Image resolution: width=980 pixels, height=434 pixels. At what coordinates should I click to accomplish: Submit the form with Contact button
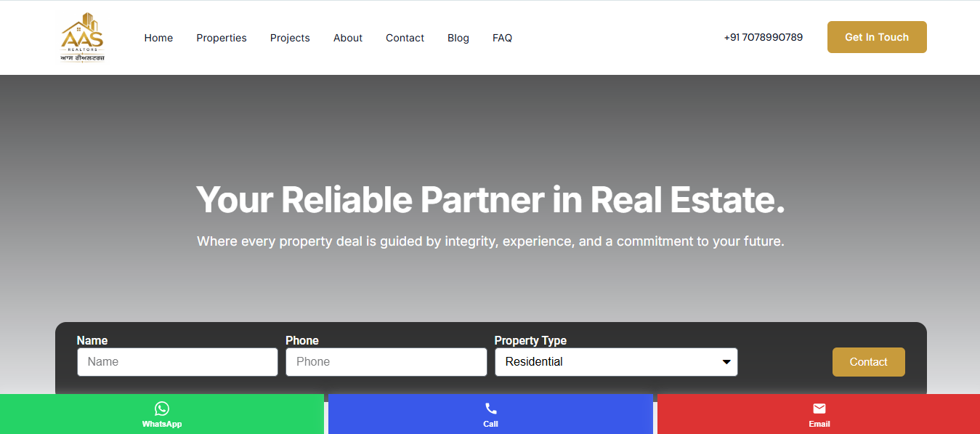(869, 362)
